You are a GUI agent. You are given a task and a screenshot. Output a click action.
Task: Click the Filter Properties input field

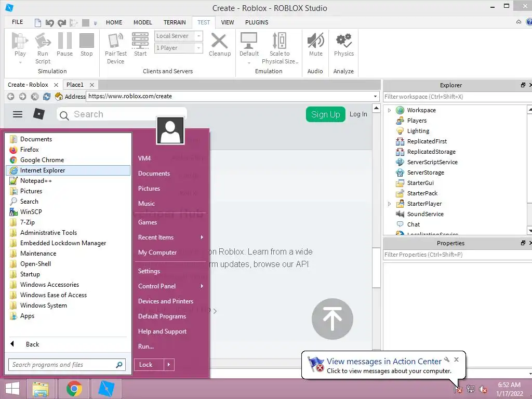click(x=457, y=255)
